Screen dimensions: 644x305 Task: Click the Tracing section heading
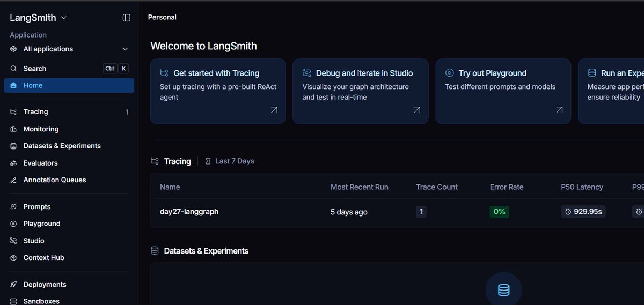click(178, 161)
